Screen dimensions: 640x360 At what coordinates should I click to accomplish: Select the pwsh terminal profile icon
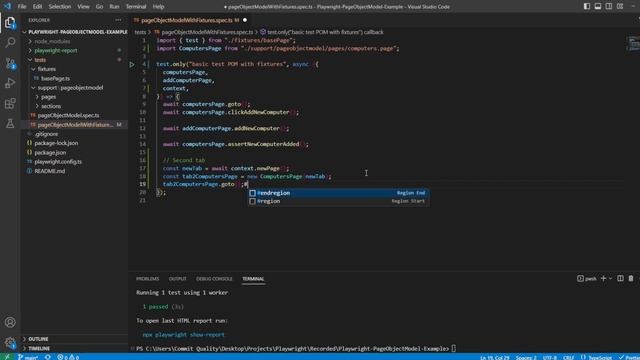[580, 278]
